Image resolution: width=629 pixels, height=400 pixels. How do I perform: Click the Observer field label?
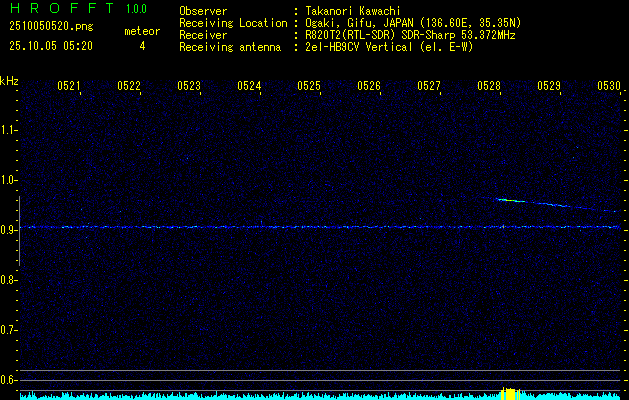[x=203, y=11]
